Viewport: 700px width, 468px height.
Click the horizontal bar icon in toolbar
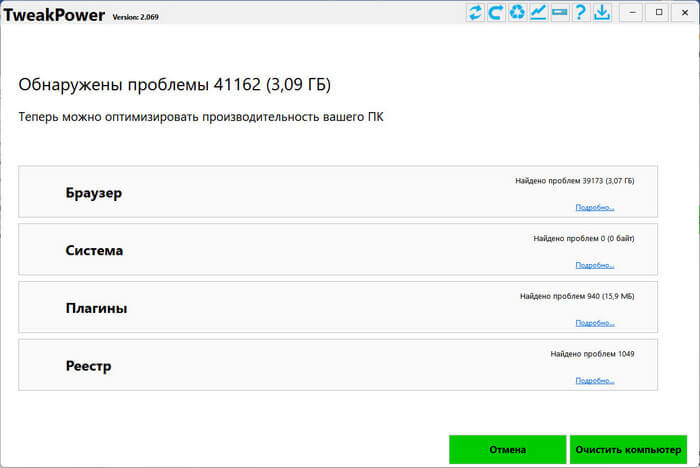point(559,12)
